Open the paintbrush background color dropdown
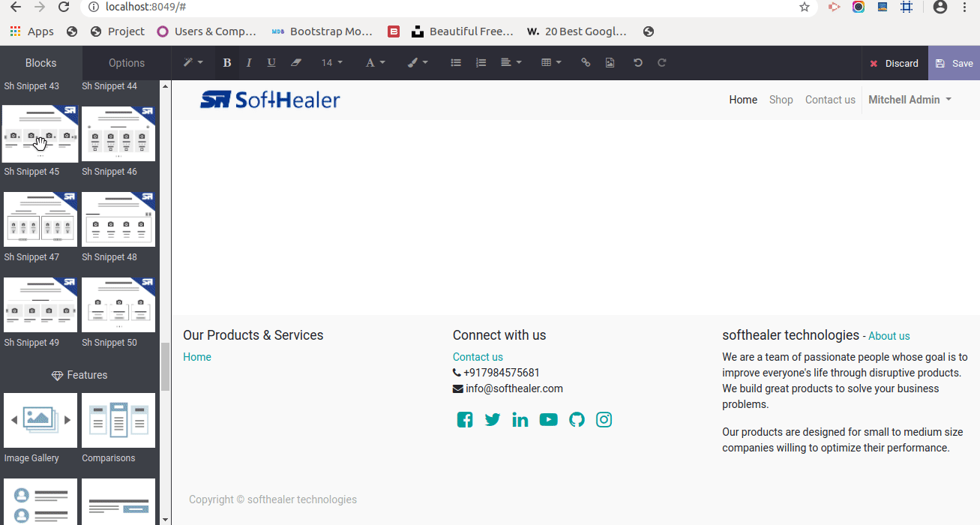The width and height of the screenshot is (980, 525). coord(418,63)
